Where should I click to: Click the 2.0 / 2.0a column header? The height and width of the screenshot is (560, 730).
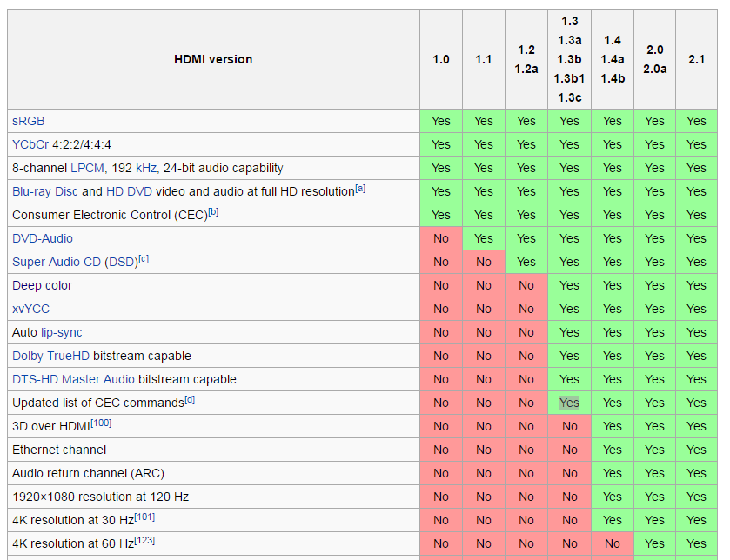coord(654,59)
